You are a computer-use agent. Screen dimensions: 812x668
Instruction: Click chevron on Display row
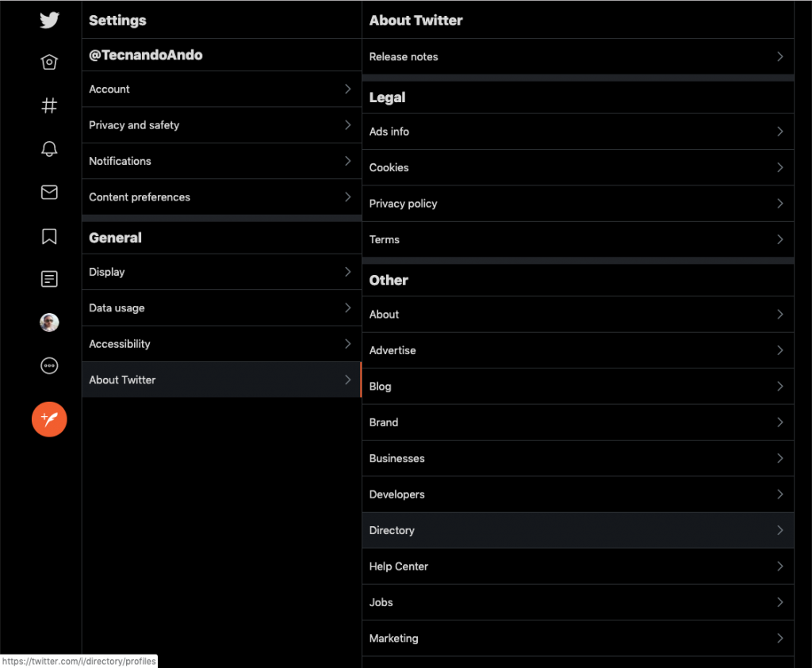(x=348, y=272)
